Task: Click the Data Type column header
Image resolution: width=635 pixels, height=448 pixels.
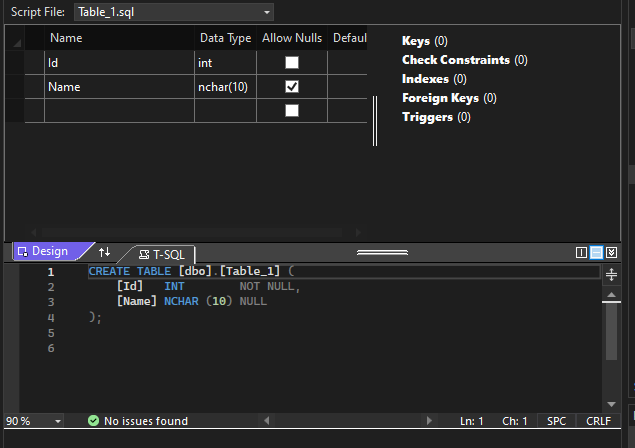Action: [x=225, y=38]
